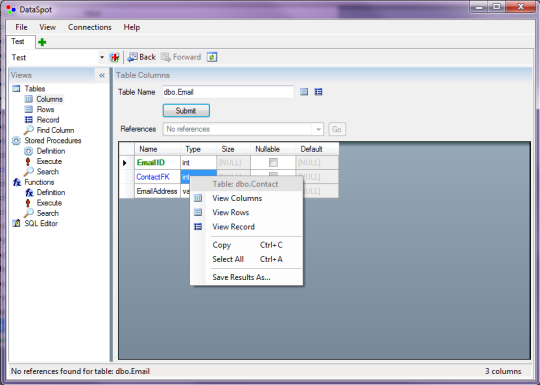The width and height of the screenshot is (540, 385).
Task: Open Definition under Functions
Action: coord(51,192)
